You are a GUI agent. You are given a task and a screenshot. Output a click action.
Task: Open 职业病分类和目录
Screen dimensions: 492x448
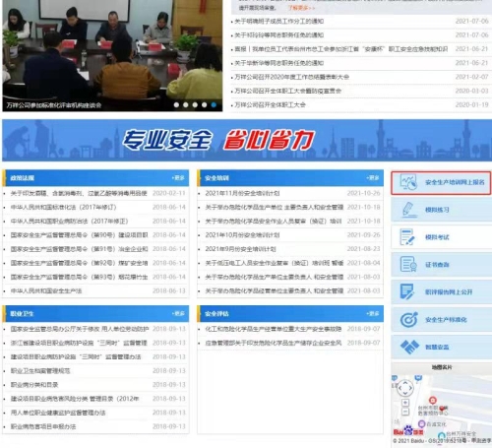[34, 384]
